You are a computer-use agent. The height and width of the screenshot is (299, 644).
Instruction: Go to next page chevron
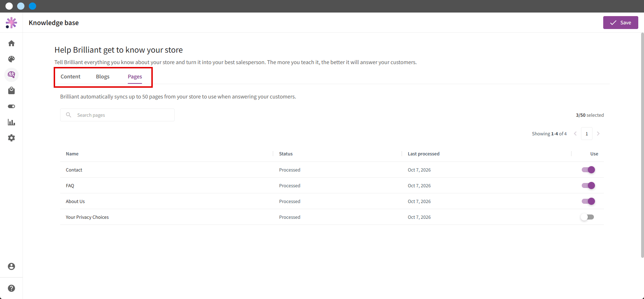pos(598,134)
